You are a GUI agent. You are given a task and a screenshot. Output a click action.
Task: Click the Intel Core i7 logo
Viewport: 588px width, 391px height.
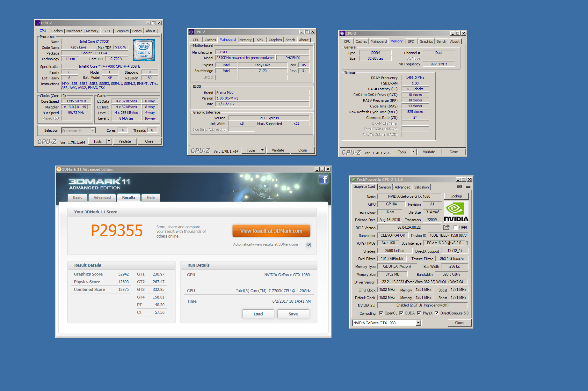coord(144,50)
